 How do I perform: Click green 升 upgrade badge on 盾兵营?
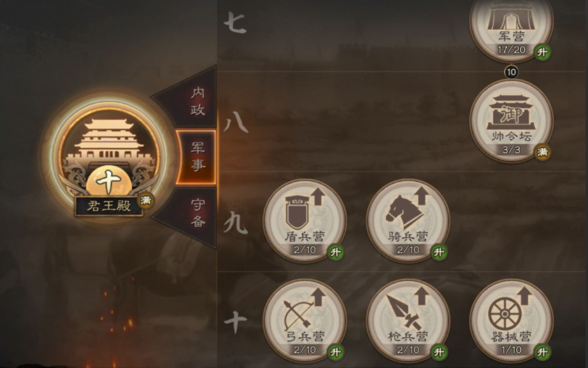[336, 252]
